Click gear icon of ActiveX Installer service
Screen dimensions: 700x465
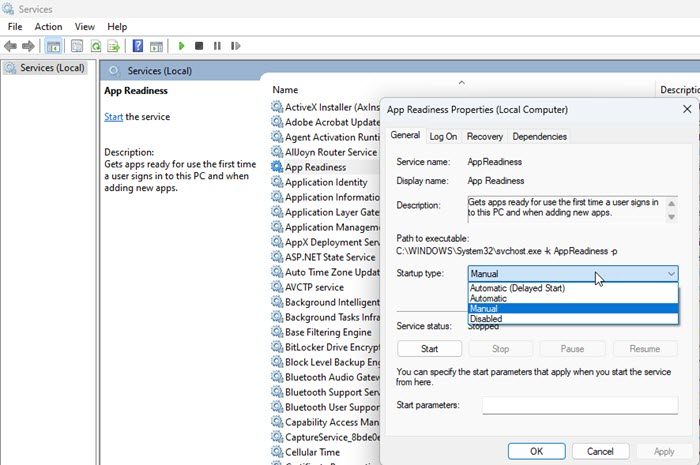click(277, 107)
